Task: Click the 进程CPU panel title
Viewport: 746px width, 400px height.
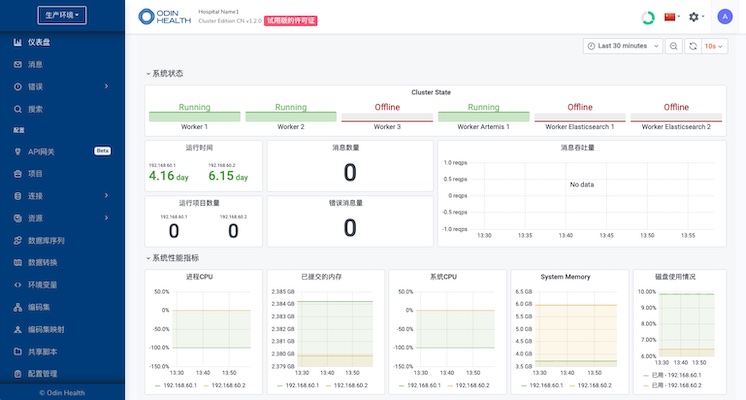Action: point(199,277)
